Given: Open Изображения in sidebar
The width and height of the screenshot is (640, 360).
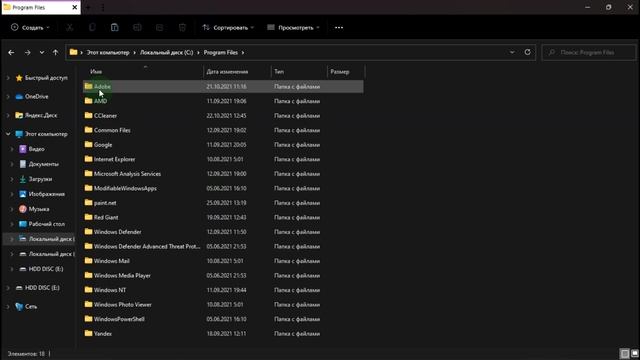Looking at the screenshot, I should pos(42,194).
